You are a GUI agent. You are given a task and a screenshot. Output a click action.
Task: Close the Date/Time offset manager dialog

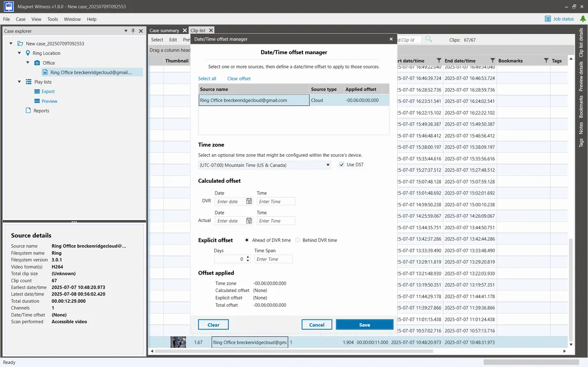(391, 39)
